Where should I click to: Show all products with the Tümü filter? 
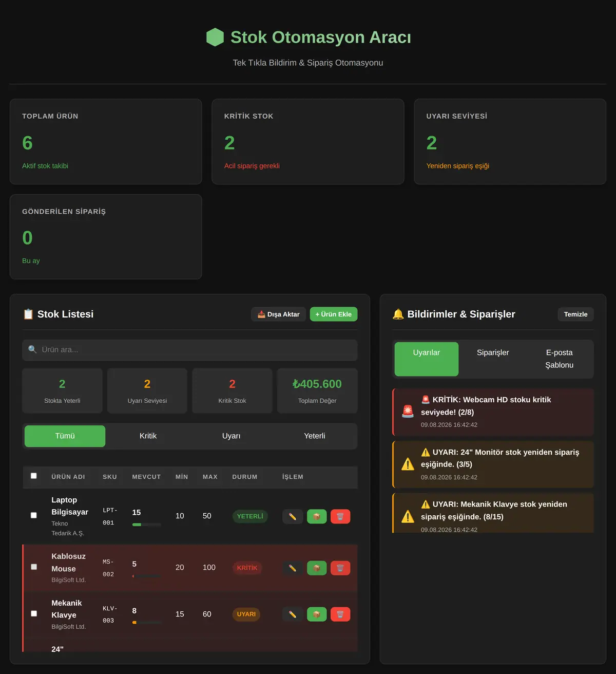click(x=65, y=436)
